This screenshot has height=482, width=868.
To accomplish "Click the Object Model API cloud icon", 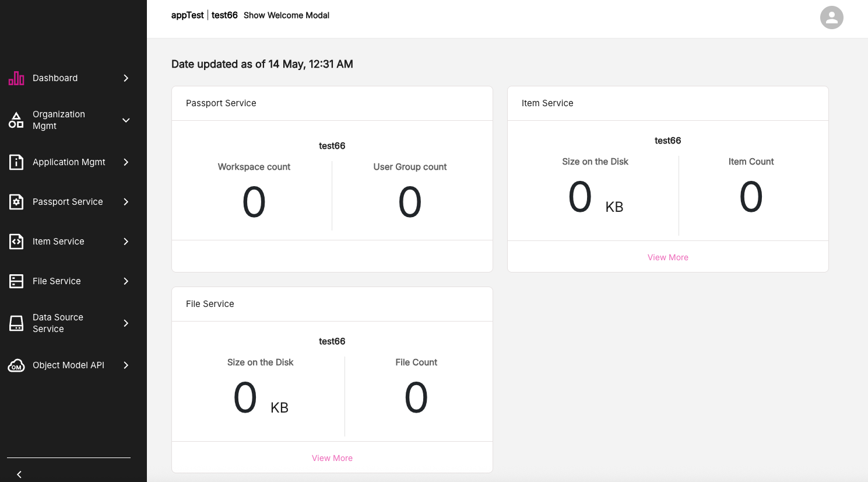I will [16, 365].
